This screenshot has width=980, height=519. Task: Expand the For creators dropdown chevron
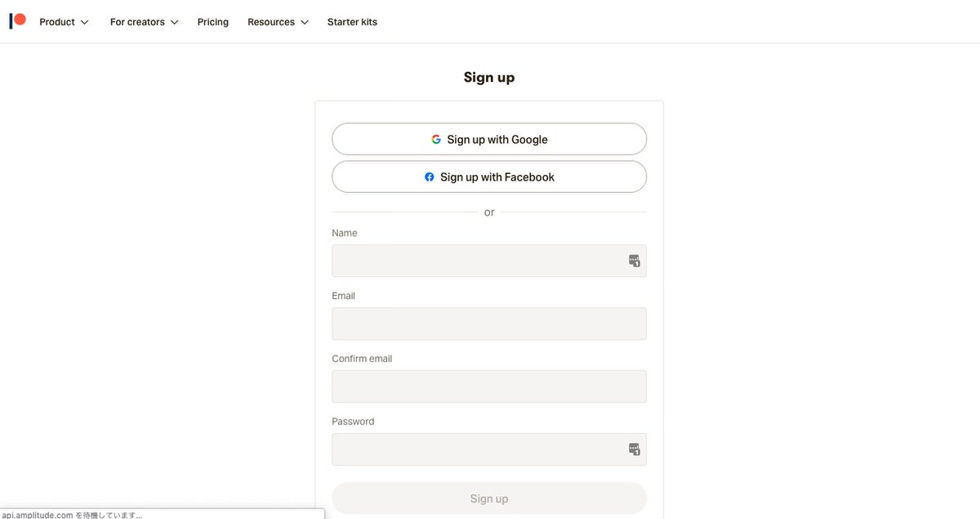tap(174, 22)
